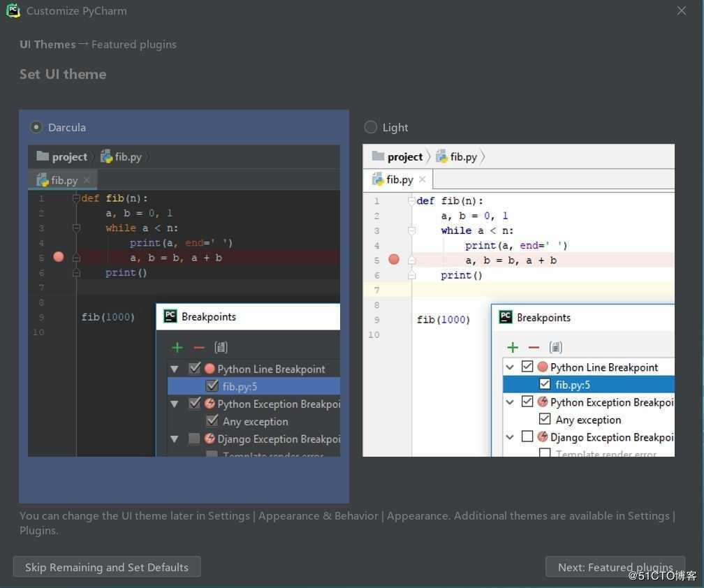Click red remove breakpoint minus in Darcula preview
The height and width of the screenshot is (588, 704).
[199, 347]
